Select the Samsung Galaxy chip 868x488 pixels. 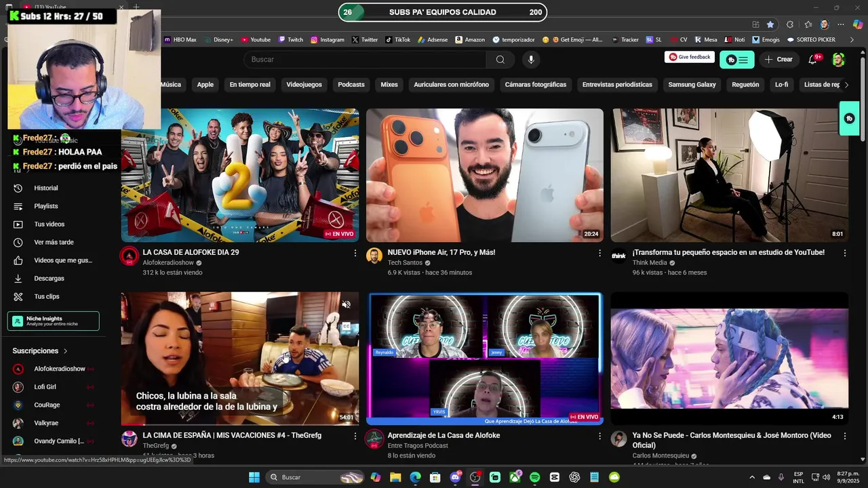(x=692, y=85)
